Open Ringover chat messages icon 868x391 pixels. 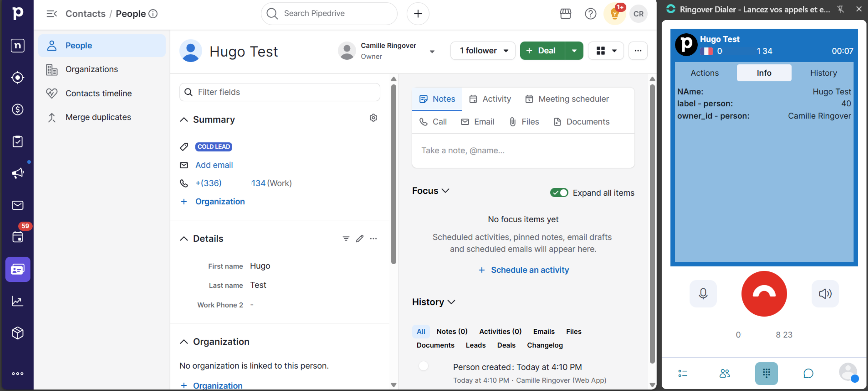click(808, 373)
